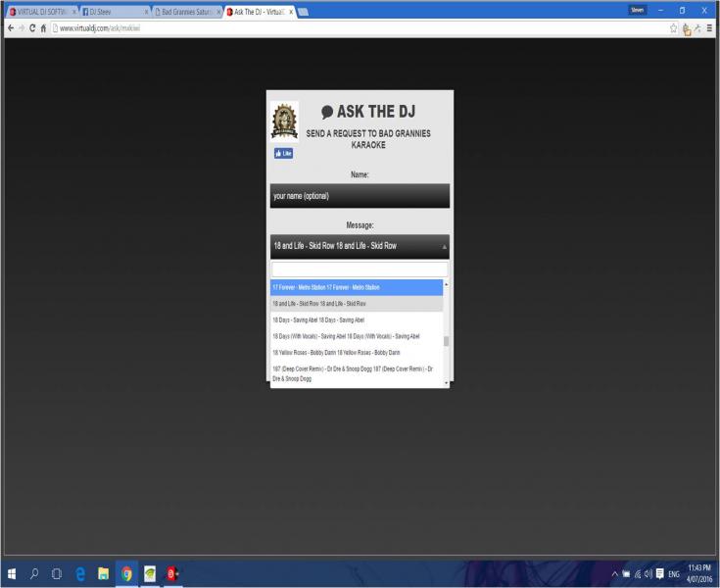Image resolution: width=720 pixels, height=588 pixels.
Task: Launch Microsoft Edge from the taskbar
Action: [80, 573]
